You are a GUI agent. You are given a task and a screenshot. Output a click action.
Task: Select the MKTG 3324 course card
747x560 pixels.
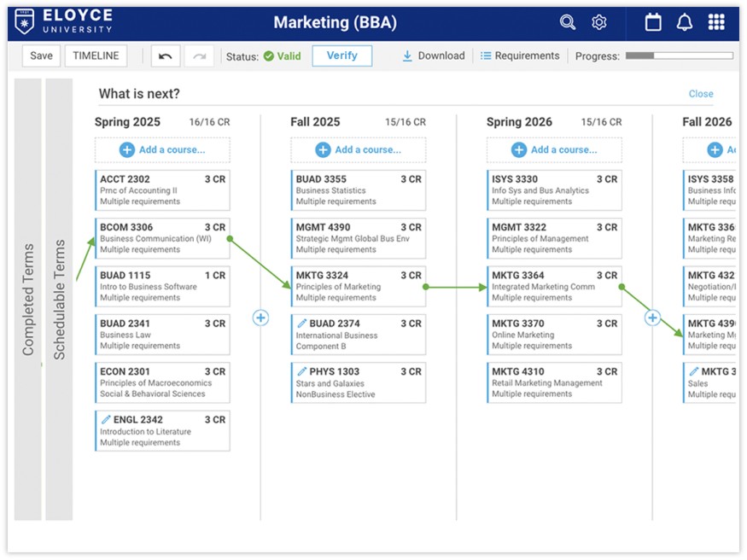(358, 287)
